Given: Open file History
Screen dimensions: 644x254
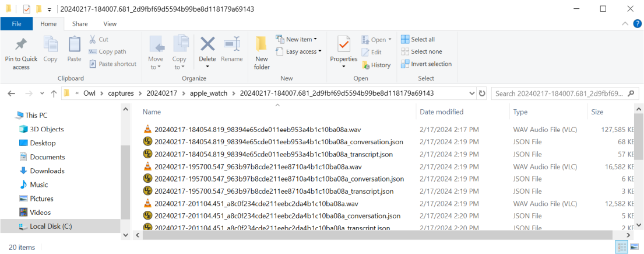Looking at the screenshot, I should 376,65.
